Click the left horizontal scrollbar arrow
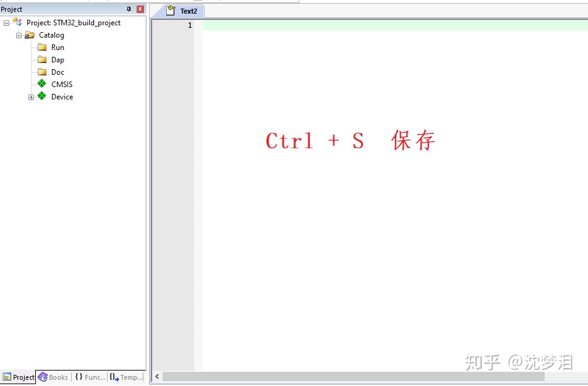Screen dimensions: 588x386 point(156,376)
